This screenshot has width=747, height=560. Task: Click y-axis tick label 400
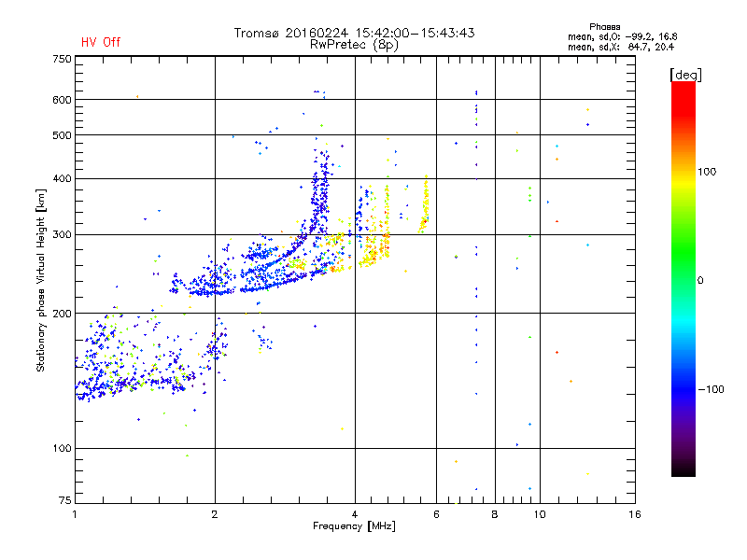tap(62, 178)
